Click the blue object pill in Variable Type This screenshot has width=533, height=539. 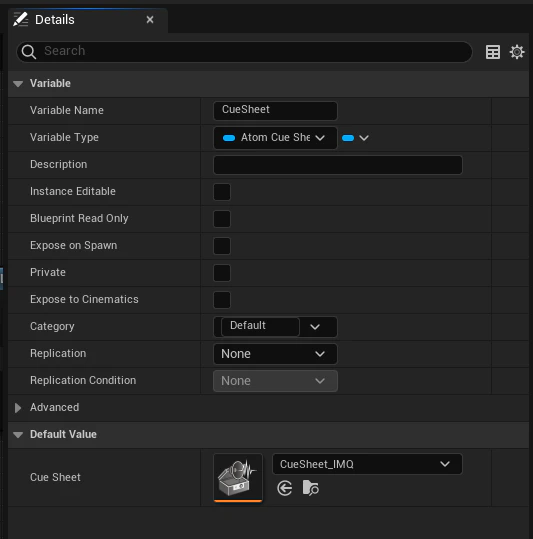pyautogui.click(x=229, y=138)
